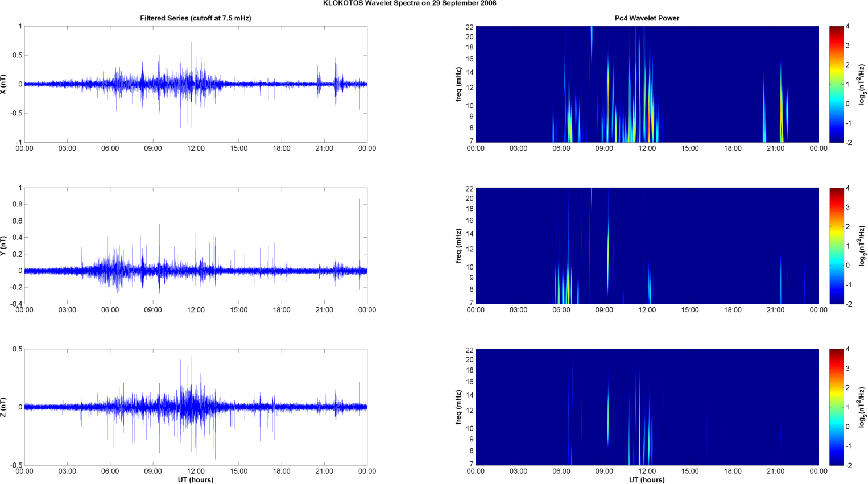868x484 pixels.
Task: Click the colorbar beside the middle spectrogram
Action: pos(836,246)
